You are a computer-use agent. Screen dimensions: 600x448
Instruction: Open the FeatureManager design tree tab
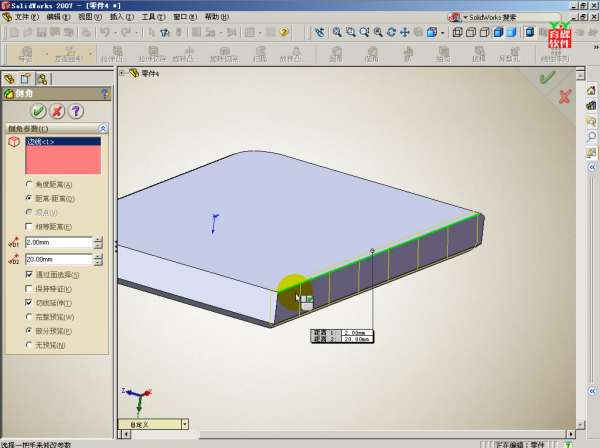click(9, 79)
